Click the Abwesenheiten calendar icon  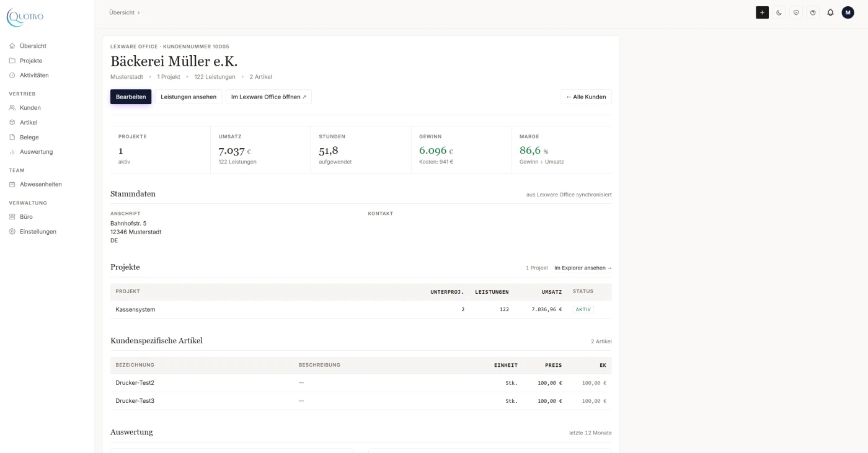pyautogui.click(x=12, y=184)
